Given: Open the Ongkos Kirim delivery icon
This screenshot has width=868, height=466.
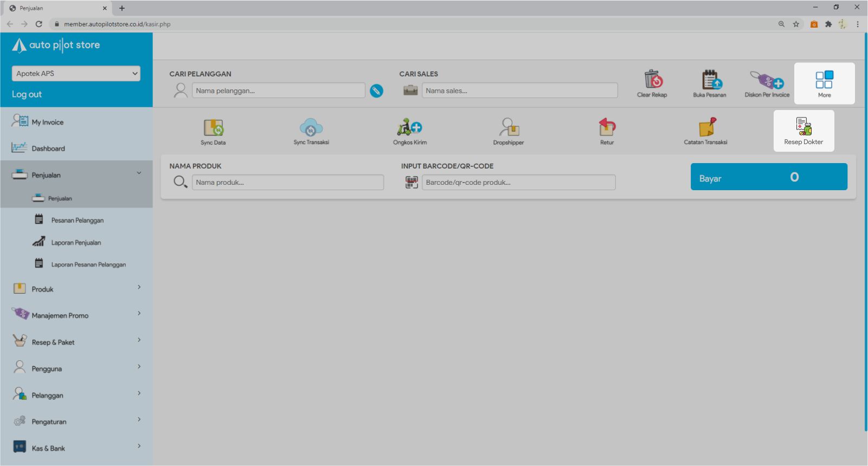Looking at the screenshot, I should [x=409, y=128].
